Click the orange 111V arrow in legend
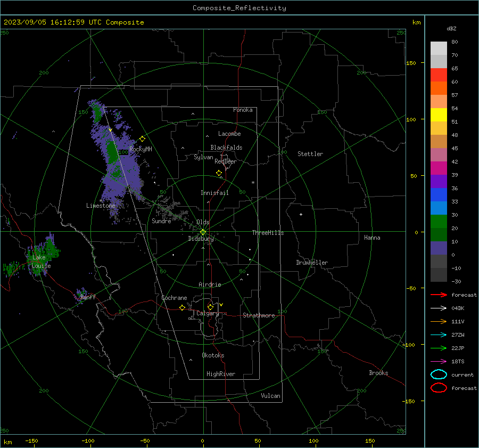The height and width of the screenshot is (448, 479). point(439,321)
